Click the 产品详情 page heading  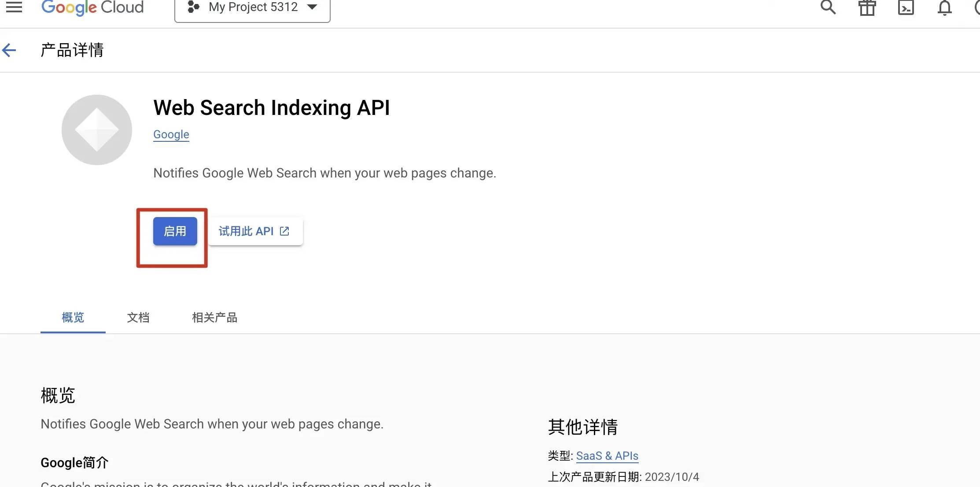click(72, 50)
